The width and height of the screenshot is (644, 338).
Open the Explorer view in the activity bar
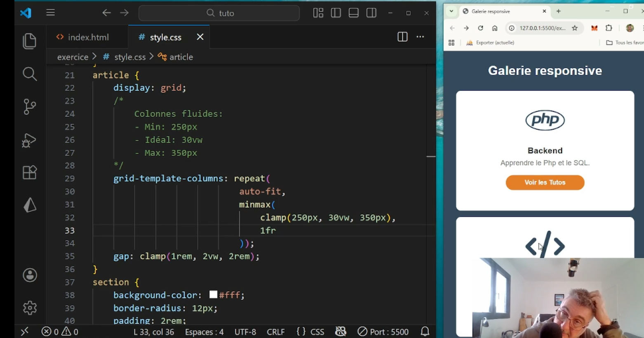tap(29, 41)
